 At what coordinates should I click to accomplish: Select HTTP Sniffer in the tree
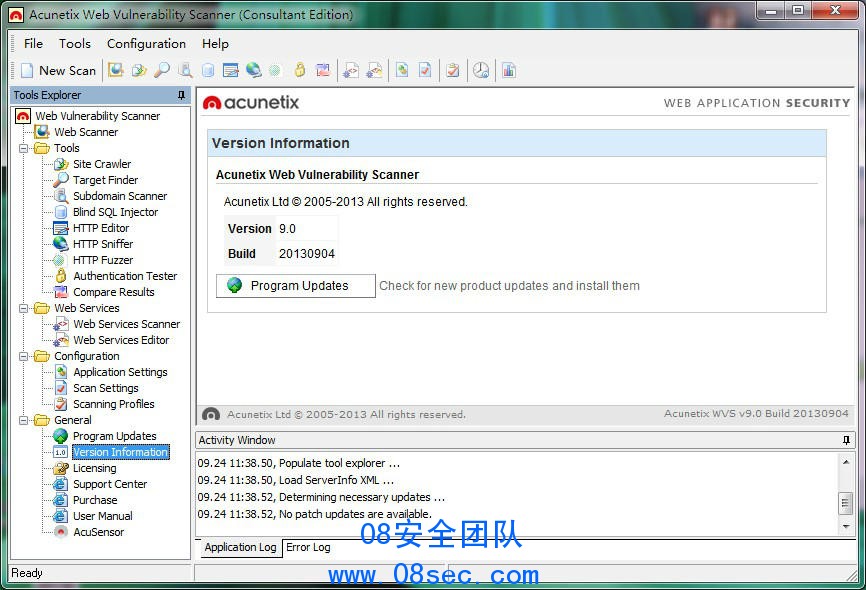point(103,244)
